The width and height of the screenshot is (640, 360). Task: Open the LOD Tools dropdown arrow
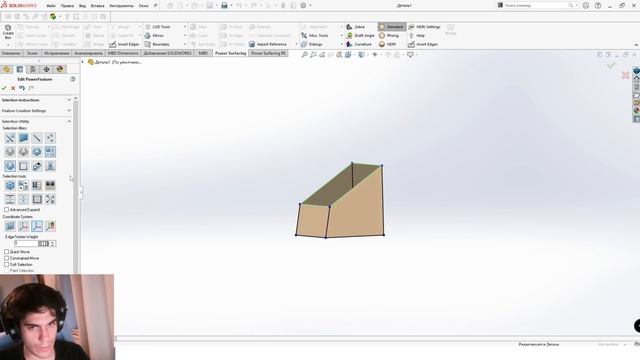coord(184,27)
